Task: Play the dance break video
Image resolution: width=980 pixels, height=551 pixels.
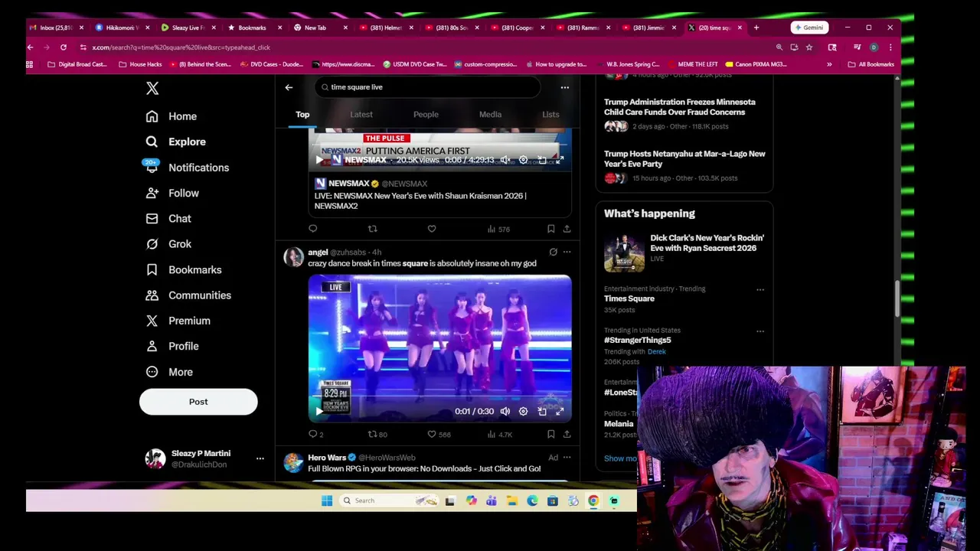Action: click(319, 412)
